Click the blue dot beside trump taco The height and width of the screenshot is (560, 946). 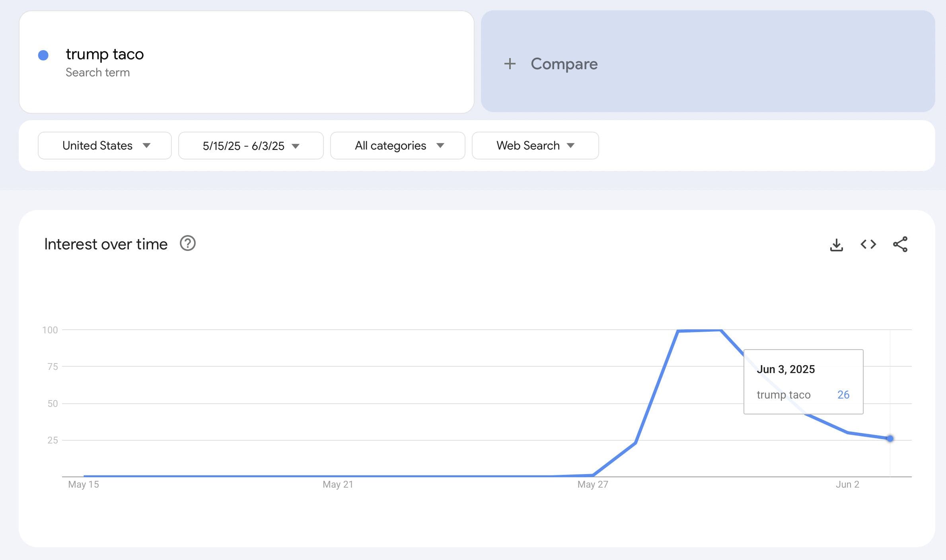43,55
